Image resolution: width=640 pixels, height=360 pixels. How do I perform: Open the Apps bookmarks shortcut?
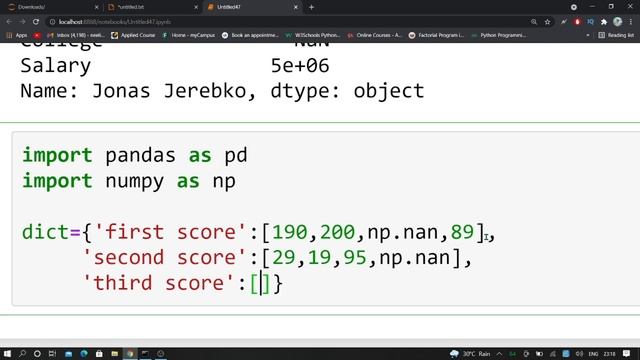(17, 35)
